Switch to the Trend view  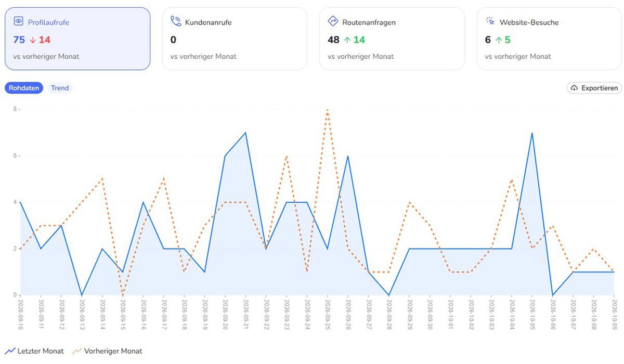[60, 88]
